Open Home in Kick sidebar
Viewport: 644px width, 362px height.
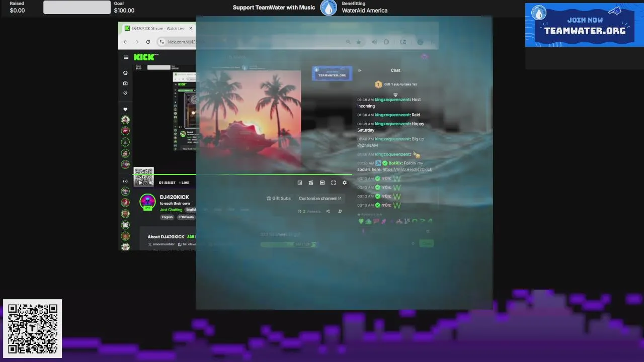point(125,73)
